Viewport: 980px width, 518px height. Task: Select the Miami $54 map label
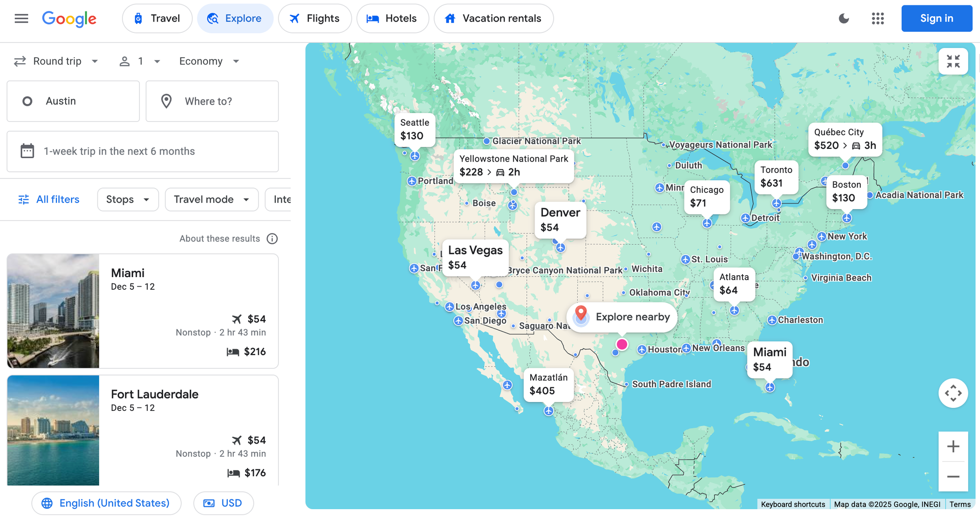click(x=769, y=359)
